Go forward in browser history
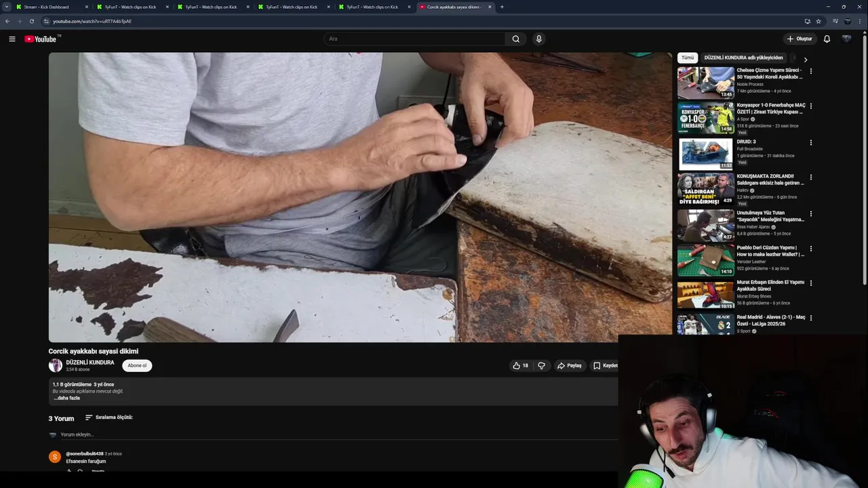 19,21
